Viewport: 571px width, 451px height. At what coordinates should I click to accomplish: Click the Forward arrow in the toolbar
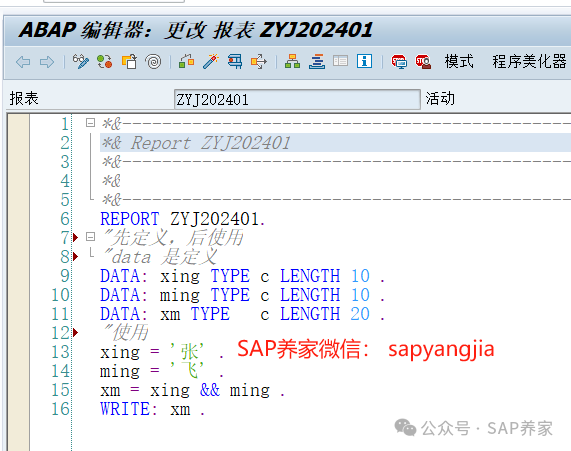(x=47, y=62)
